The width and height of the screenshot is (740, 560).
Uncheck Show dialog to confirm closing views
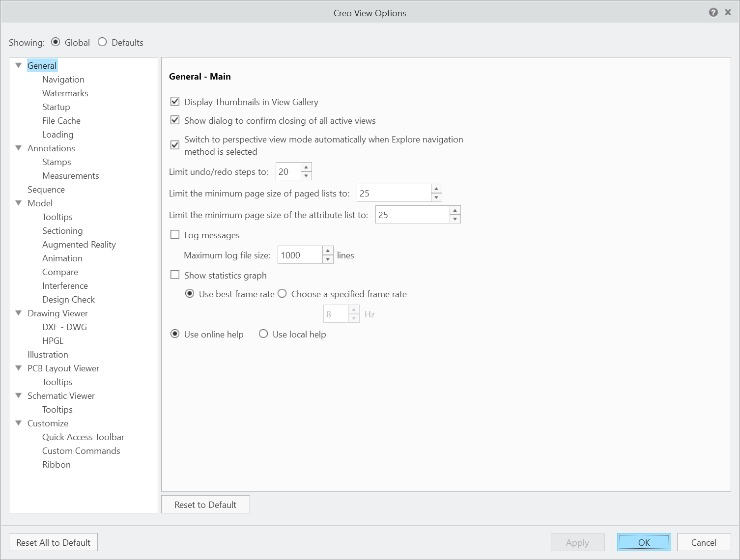pyautogui.click(x=175, y=120)
